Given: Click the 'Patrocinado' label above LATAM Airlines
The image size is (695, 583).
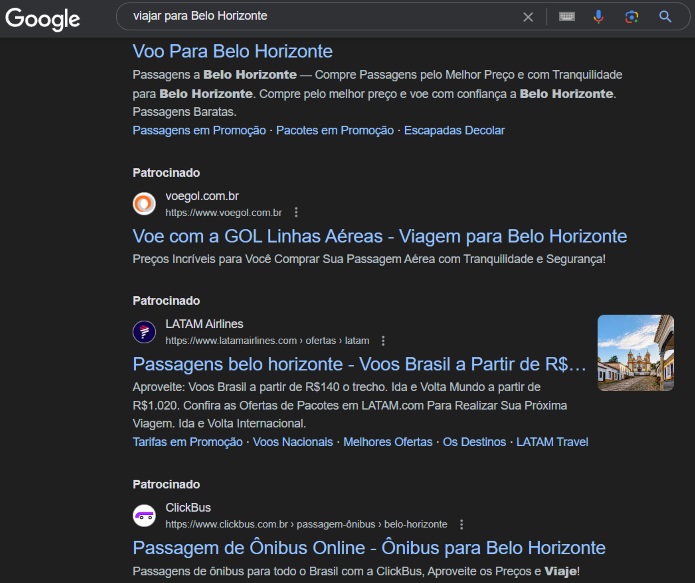Looking at the screenshot, I should tap(166, 301).
